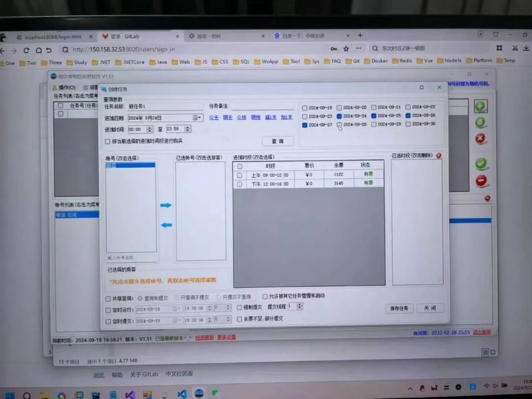Image resolution: width=532 pixels, height=399 pixels.
Task: Select the green edit task icon
Action: pyautogui.click(x=480, y=122)
